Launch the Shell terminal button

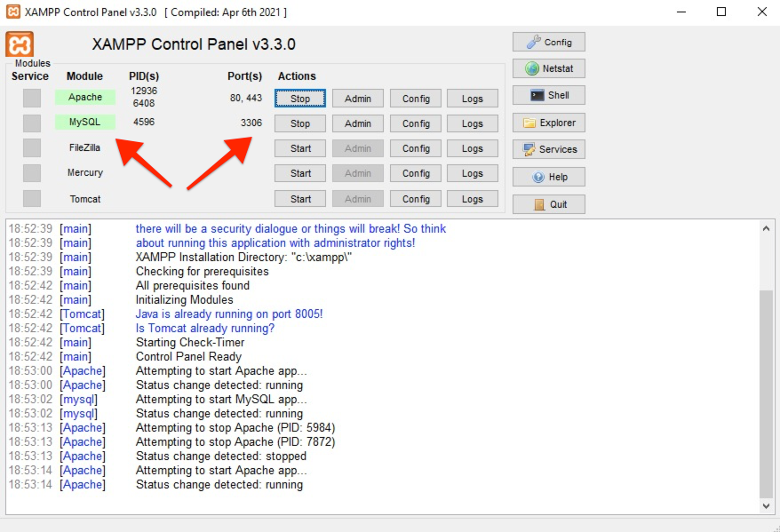tap(549, 95)
